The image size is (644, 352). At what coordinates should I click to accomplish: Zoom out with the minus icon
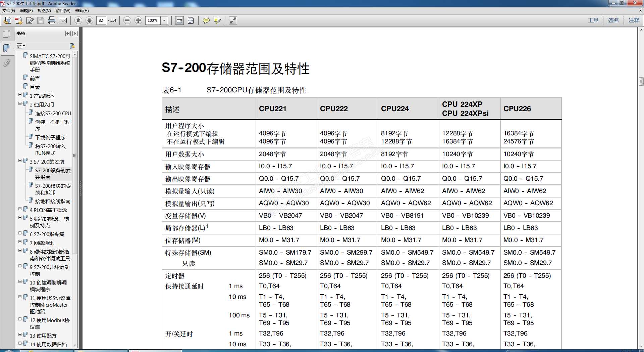pyautogui.click(x=127, y=20)
